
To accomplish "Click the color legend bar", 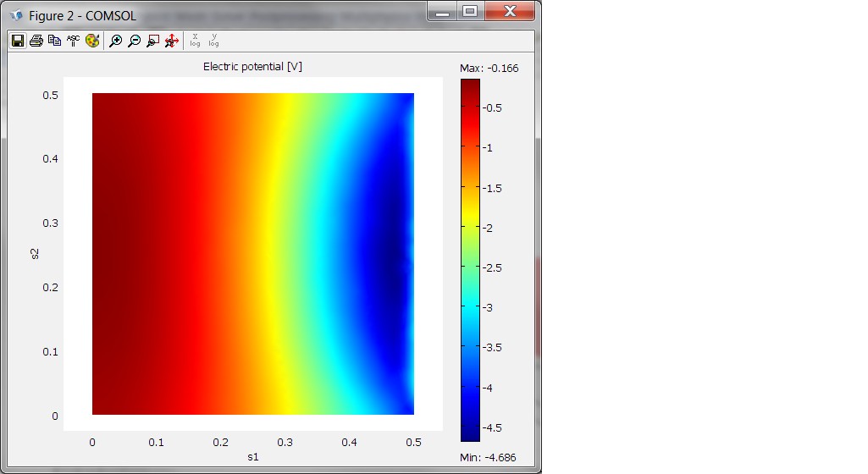I will click(470, 260).
